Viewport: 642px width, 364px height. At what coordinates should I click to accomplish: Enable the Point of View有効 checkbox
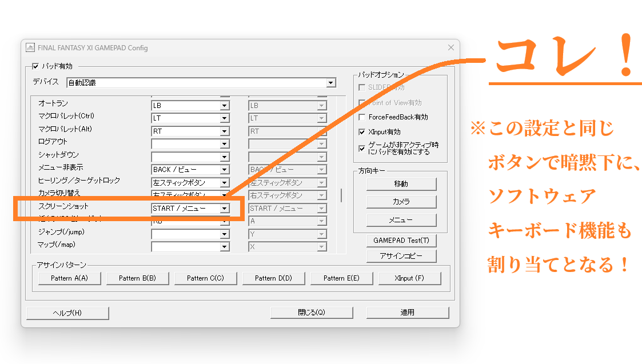click(361, 102)
